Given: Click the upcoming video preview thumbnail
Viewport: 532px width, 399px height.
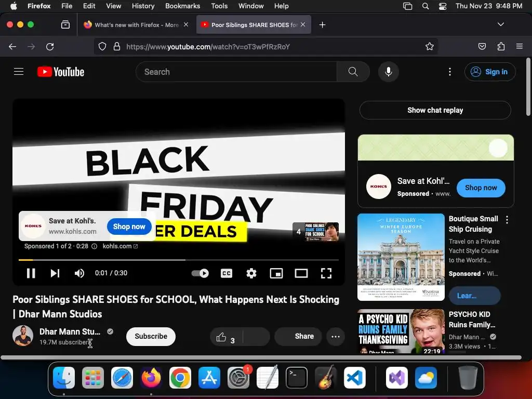Looking at the screenshot, I should pos(315,232).
